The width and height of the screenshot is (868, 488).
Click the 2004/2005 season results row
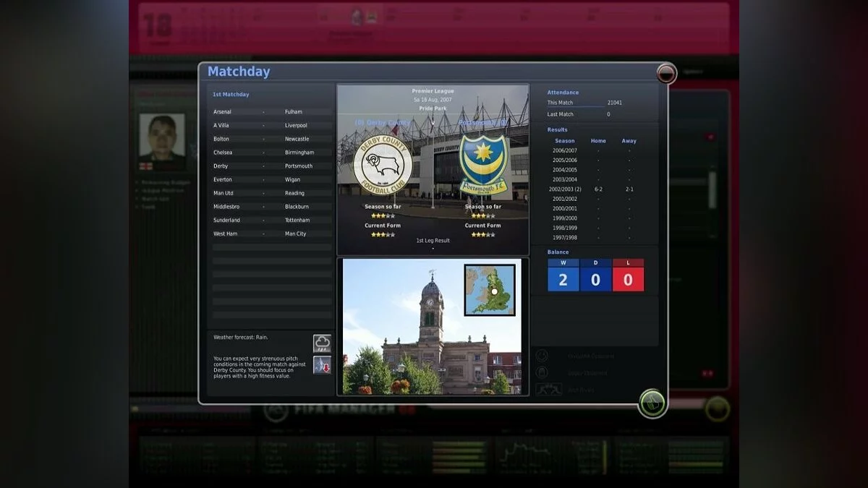[597, 170]
